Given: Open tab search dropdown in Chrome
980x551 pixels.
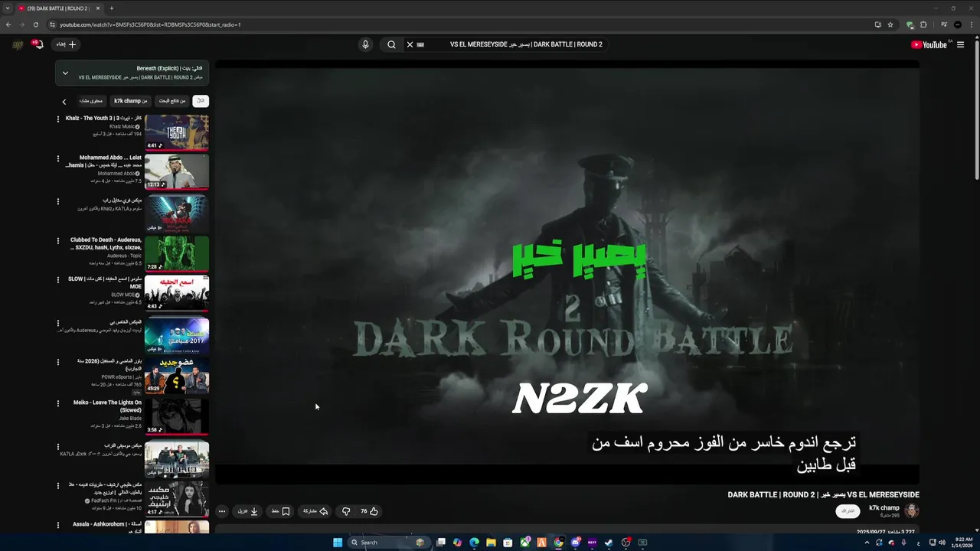Looking at the screenshot, I should coord(6,8).
